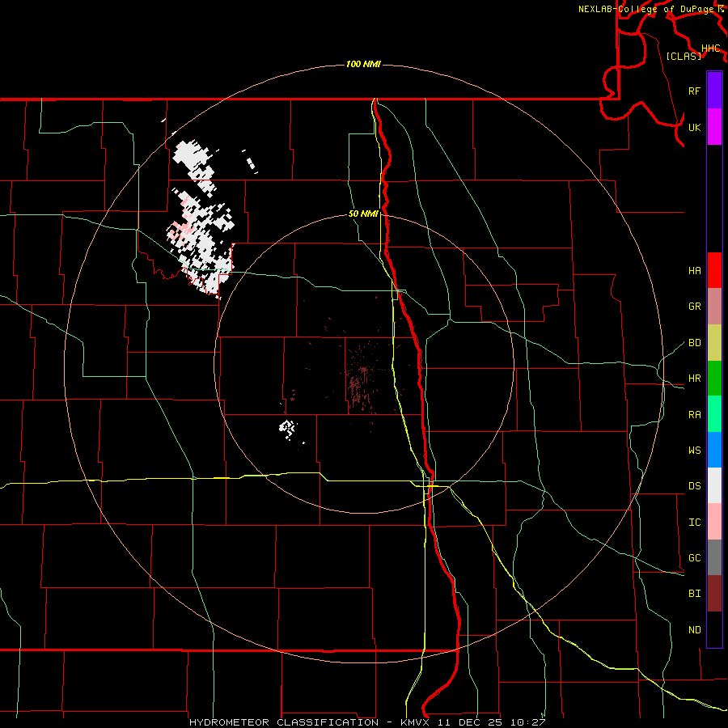Click the ND legend label

(x=694, y=630)
